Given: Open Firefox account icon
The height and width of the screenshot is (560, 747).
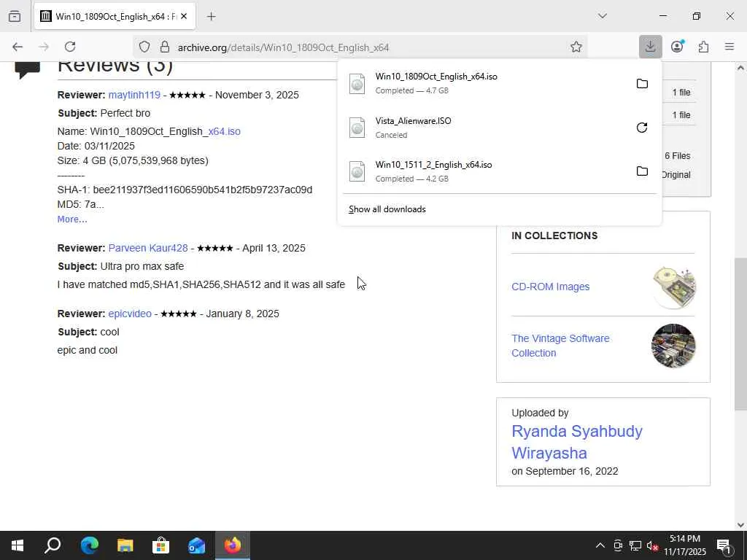Looking at the screenshot, I should point(677,47).
